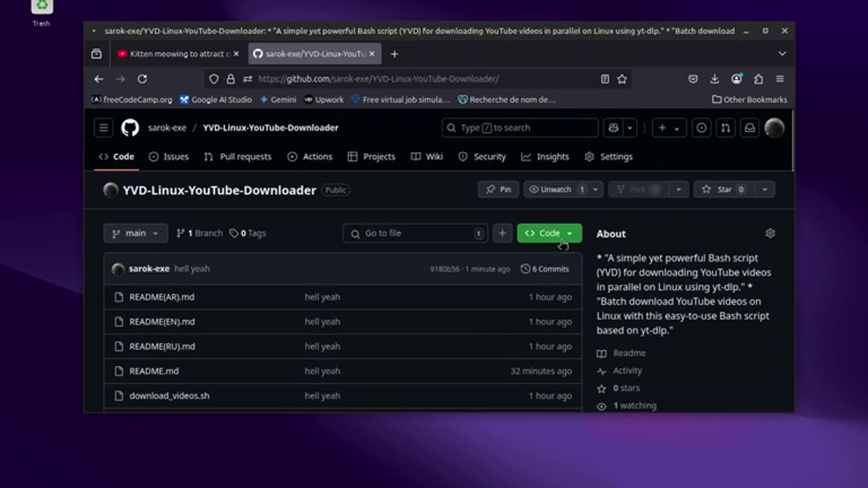Reload the page with refresh icon
The height and width of the screenshot is (488, 868).
[142, 79]
